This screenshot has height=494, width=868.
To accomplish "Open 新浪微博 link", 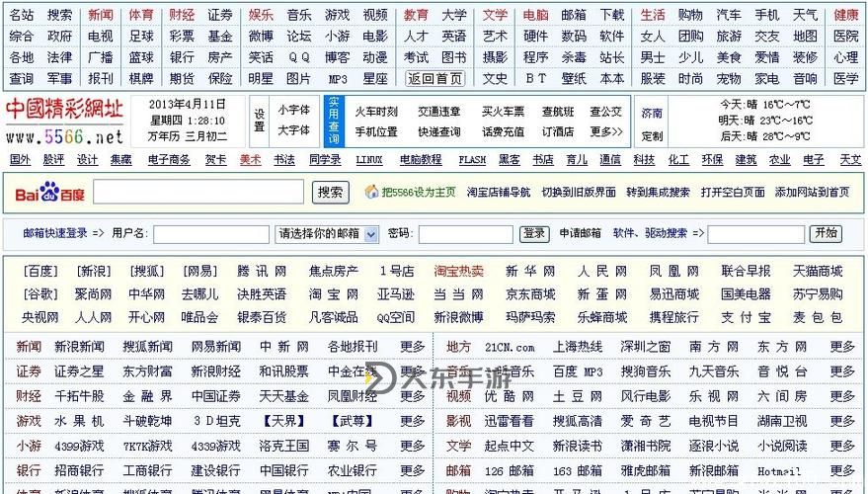I will pos(458,317).
